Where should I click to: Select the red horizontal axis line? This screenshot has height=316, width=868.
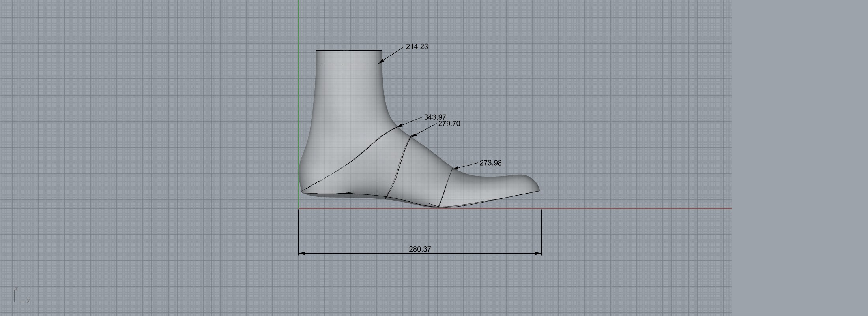pos(631,209)
